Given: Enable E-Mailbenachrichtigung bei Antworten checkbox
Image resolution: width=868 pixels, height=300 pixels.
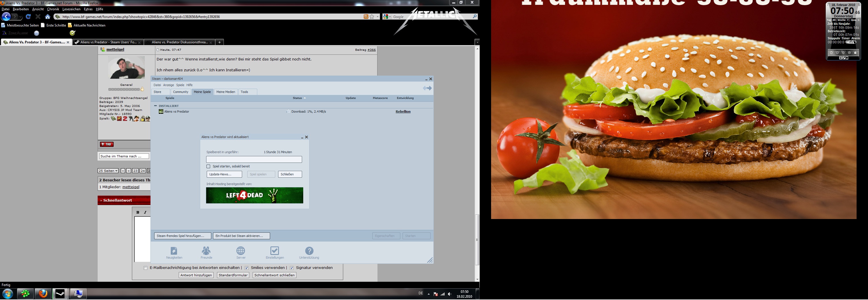Looking at the screenshot, I should [146, 268].
